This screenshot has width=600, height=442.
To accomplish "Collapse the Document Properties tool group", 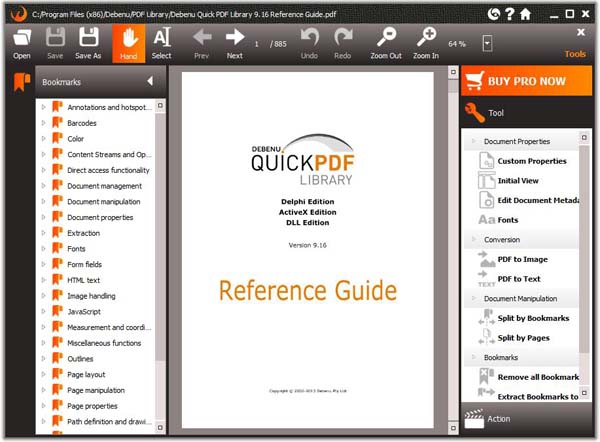I will click(x=474, y=141).
